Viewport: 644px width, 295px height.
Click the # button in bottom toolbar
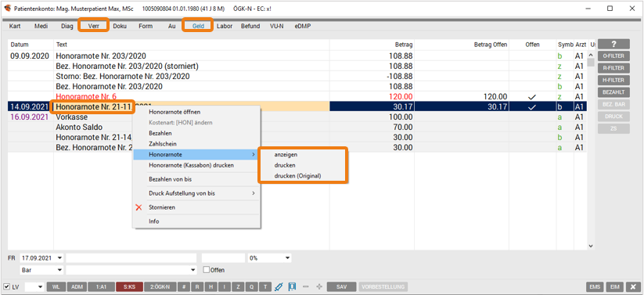pyautogui.click(x=185, y=286)
